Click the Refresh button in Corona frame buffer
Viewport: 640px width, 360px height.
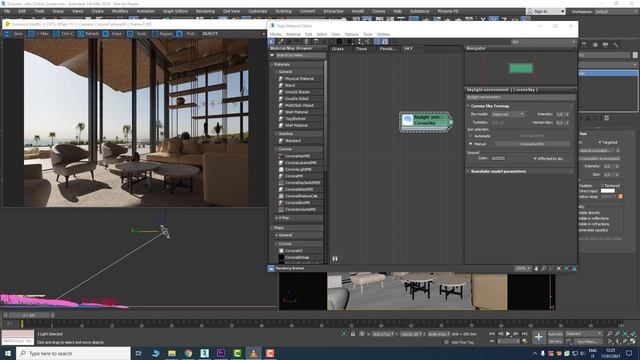[88, 34]
